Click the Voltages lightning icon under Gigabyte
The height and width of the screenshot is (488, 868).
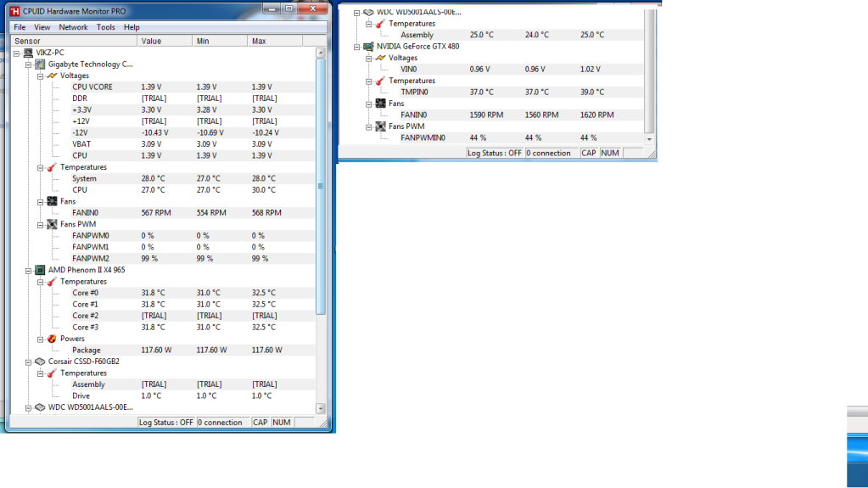(52, 76)
